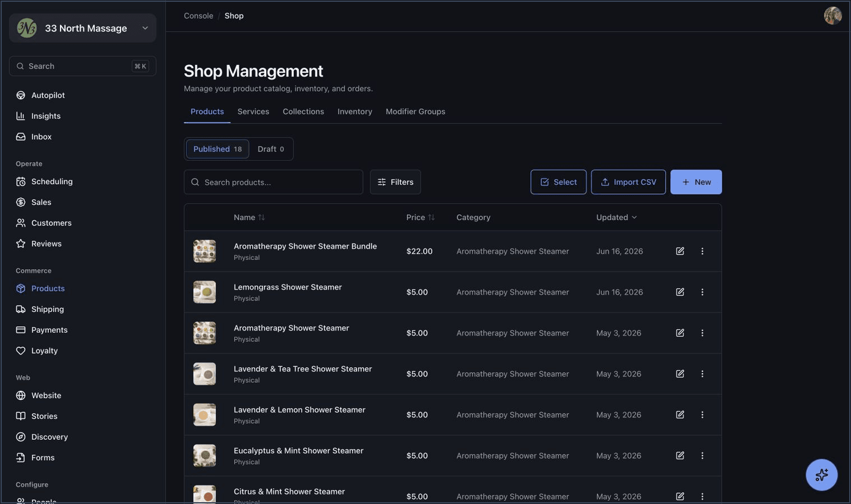
Task: Open more options for Aromatherapy Shower Steamer Bundle
Action: pyautogui.click(x=702, y=251)
